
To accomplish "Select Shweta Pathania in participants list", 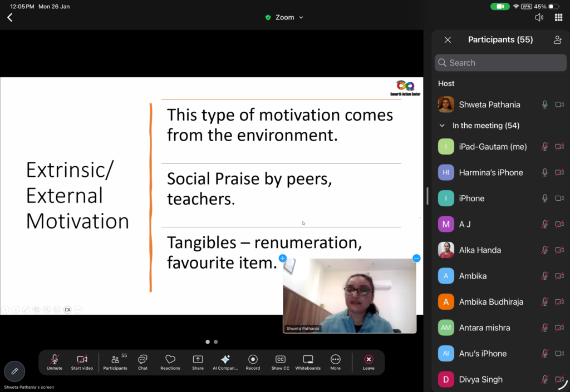I will click(489, 105).
